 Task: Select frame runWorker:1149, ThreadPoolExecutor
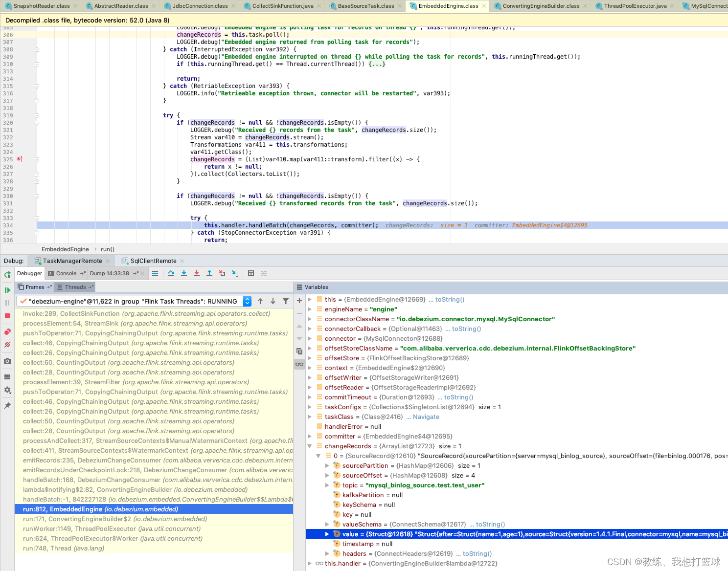[154, 528]
